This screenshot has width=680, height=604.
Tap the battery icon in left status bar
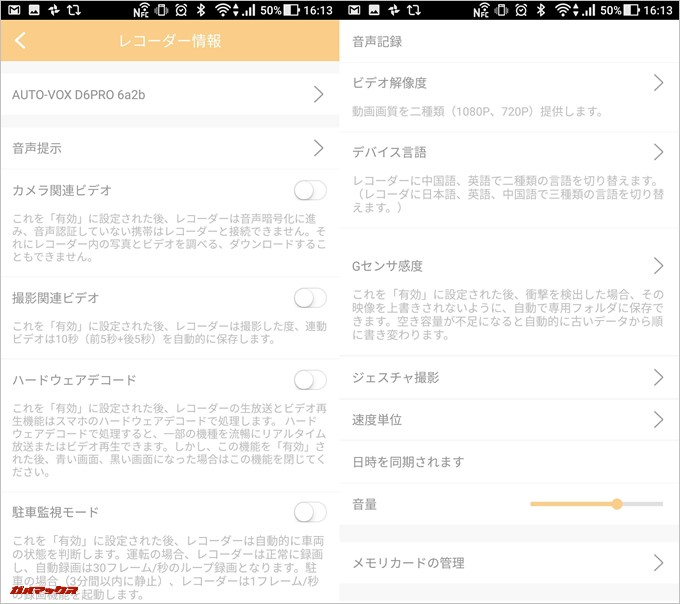tap(291, 10)
